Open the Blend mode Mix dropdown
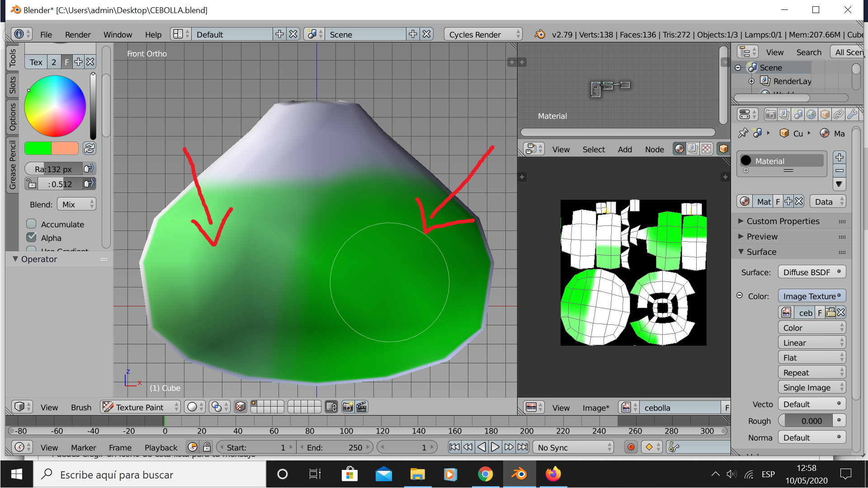Image resolution: width=868 pixels, height=488 pixels. [x=76, y=204]
